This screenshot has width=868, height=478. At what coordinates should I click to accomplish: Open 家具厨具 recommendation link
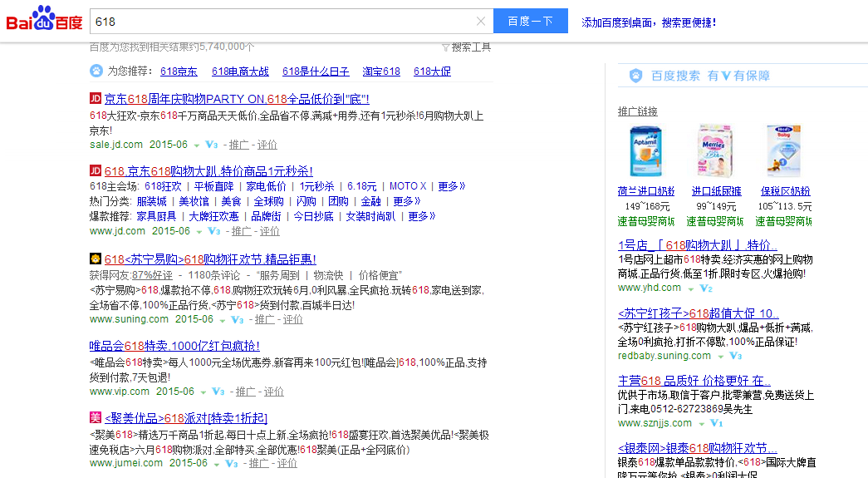(x=157, y=216)
